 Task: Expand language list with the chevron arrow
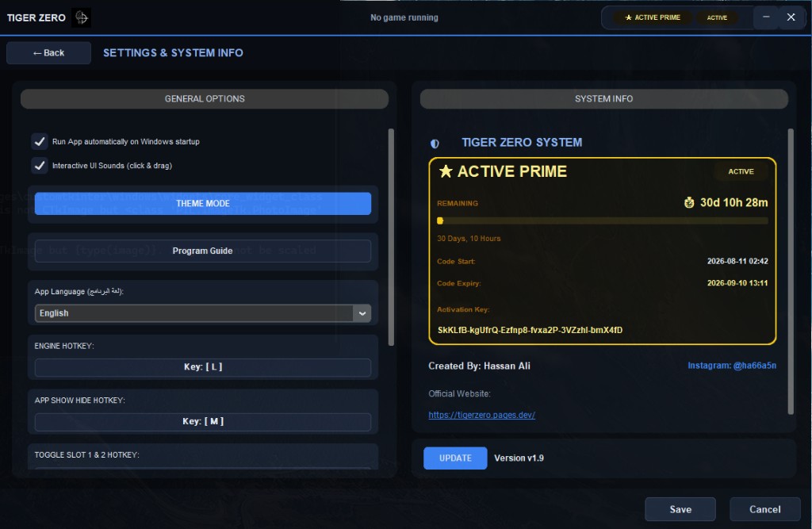pos(362,313)
